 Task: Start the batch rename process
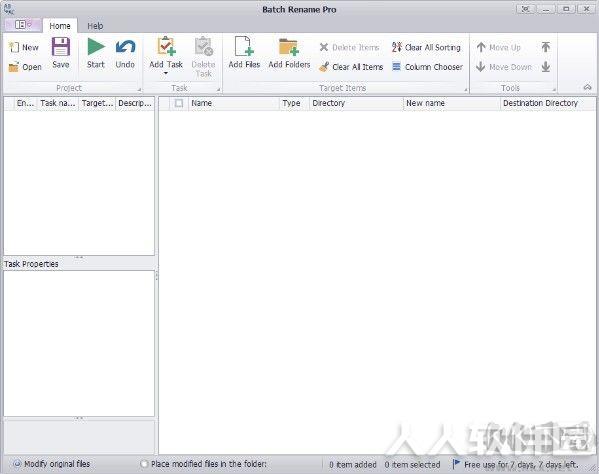point(96,53)
